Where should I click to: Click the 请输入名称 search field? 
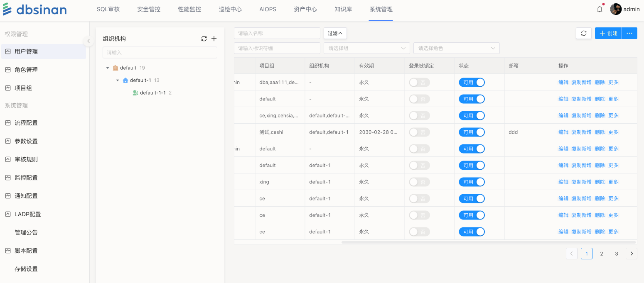277,33
